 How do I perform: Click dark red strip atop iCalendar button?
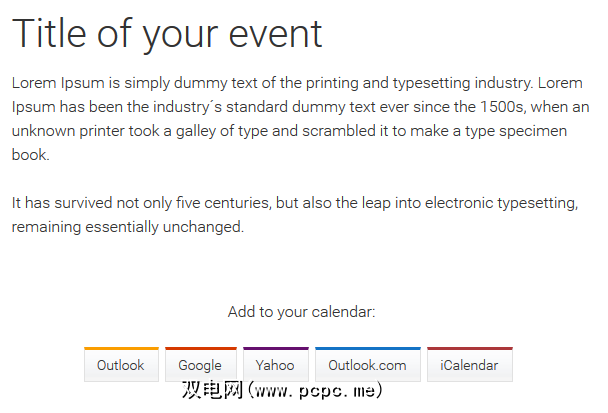coord(469,349)
